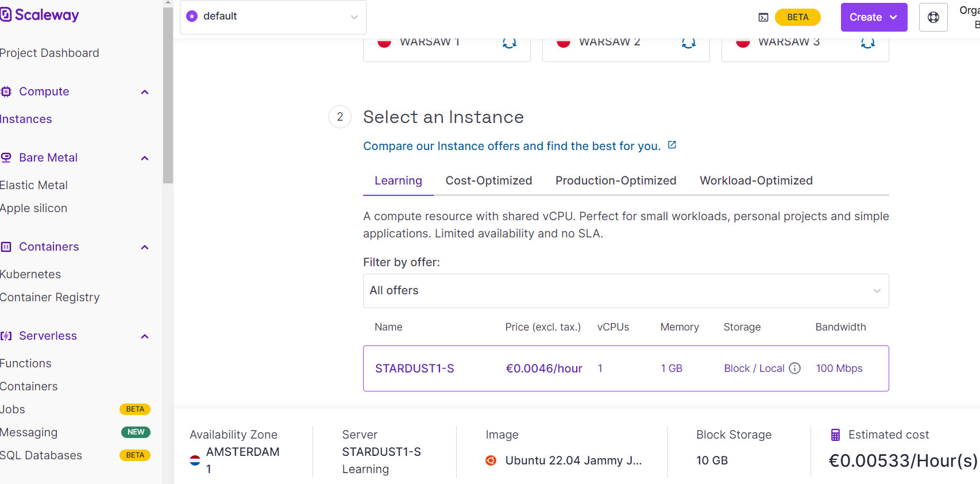
Task: Open the default project dropdown
Action: tap(273, 17)
